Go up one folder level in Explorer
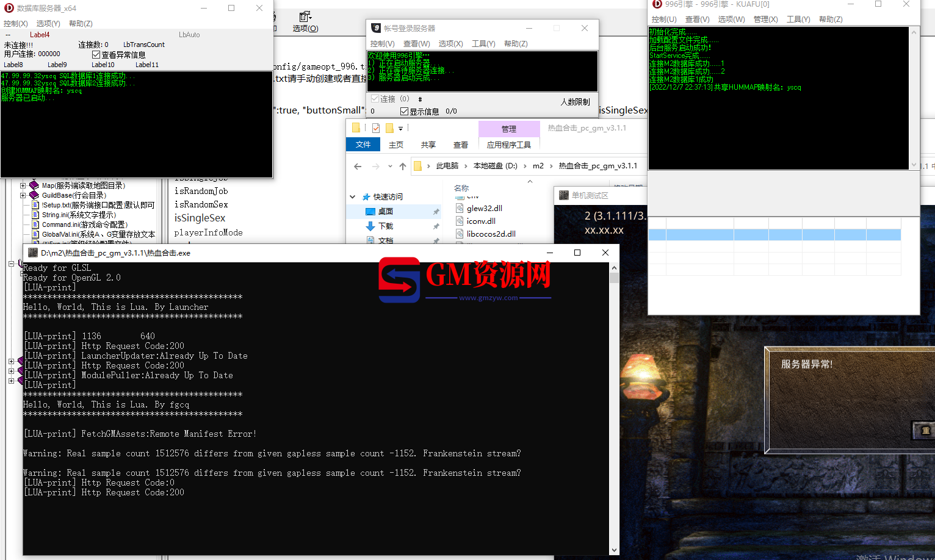The width and height of the screenshot is (935, 560). pos(403,166)
